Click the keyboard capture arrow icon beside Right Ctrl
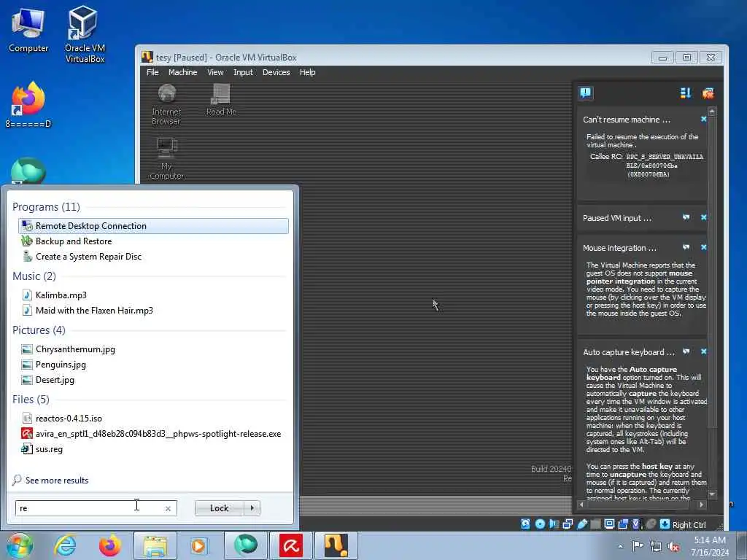This screenshot has width=747, height=560. [x=665, y=524]
